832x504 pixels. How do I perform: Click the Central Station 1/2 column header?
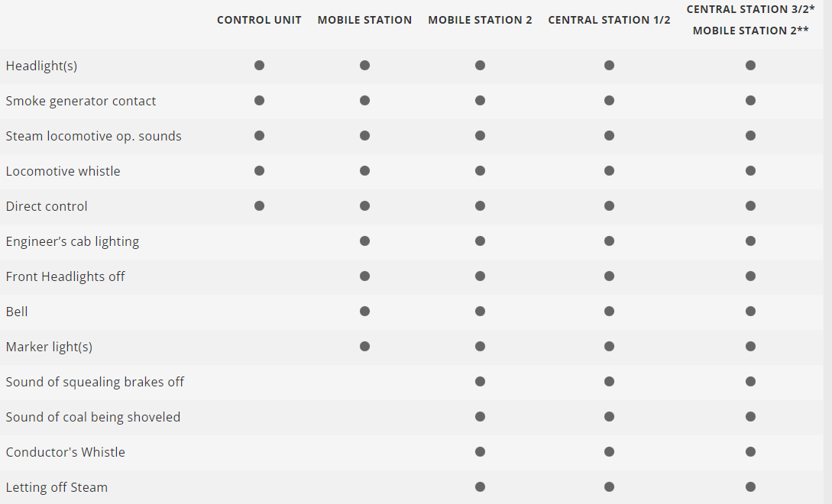pos(609,20)
